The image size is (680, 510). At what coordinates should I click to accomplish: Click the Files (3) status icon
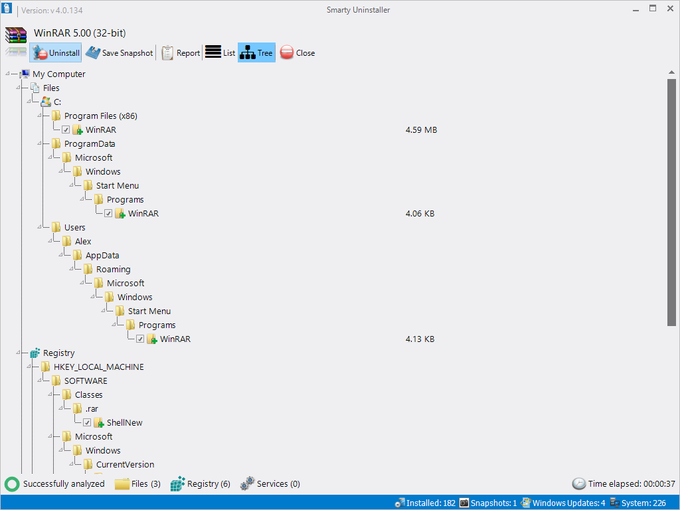pyautogui.click(x=122, y=484)
